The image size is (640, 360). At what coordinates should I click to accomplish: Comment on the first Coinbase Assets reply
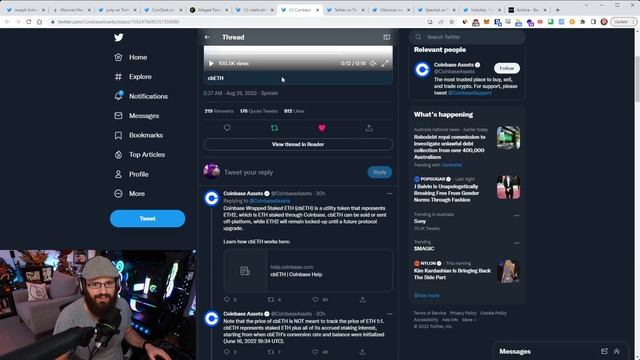227,300
